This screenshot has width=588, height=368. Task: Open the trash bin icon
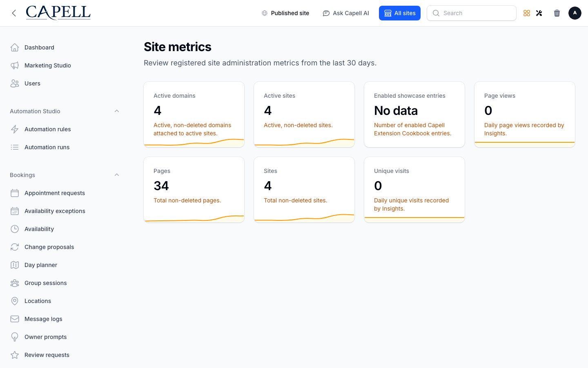coord(557,13)
